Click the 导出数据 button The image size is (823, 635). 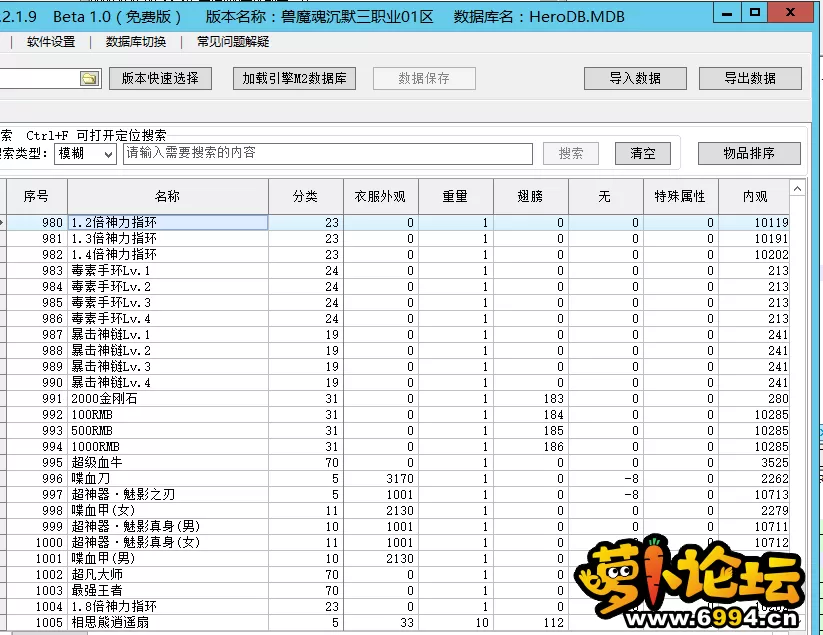pos(750,79)
